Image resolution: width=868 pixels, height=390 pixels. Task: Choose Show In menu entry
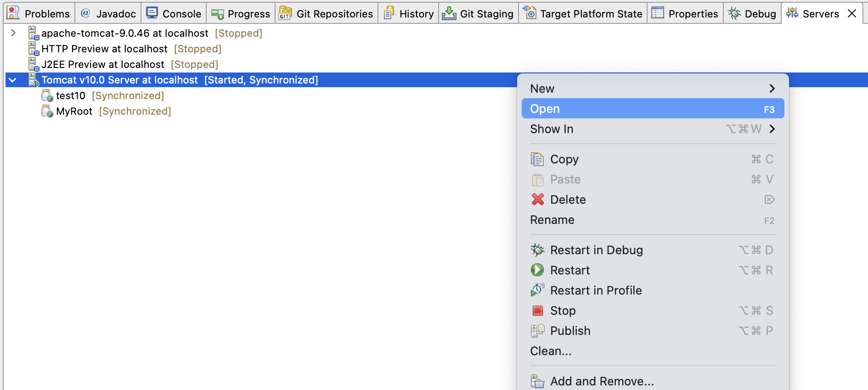coord(653,129)
